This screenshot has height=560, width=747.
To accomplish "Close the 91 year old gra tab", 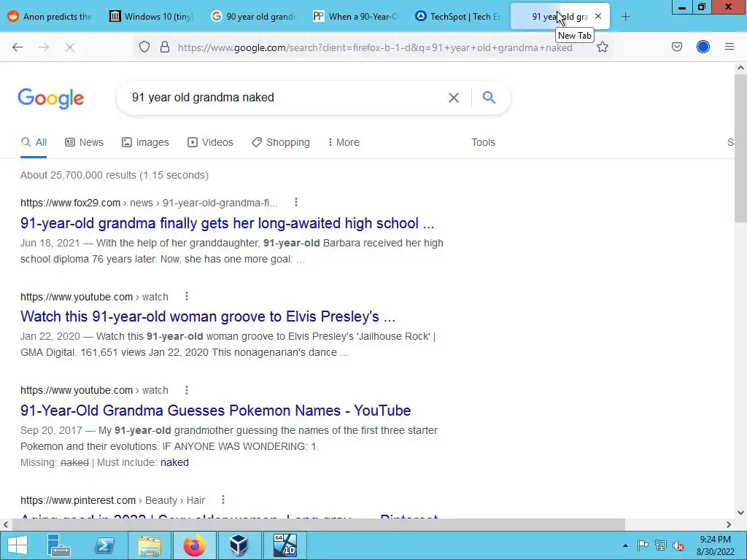I will click(598, 17).
